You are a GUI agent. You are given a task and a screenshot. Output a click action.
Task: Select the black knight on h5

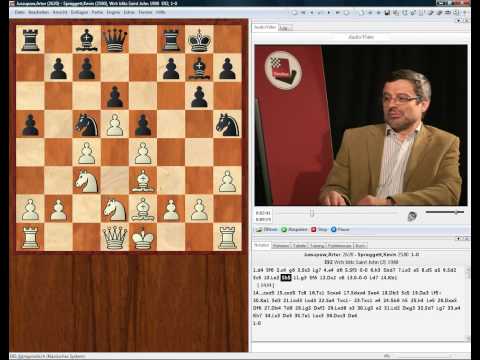(227, 125)
